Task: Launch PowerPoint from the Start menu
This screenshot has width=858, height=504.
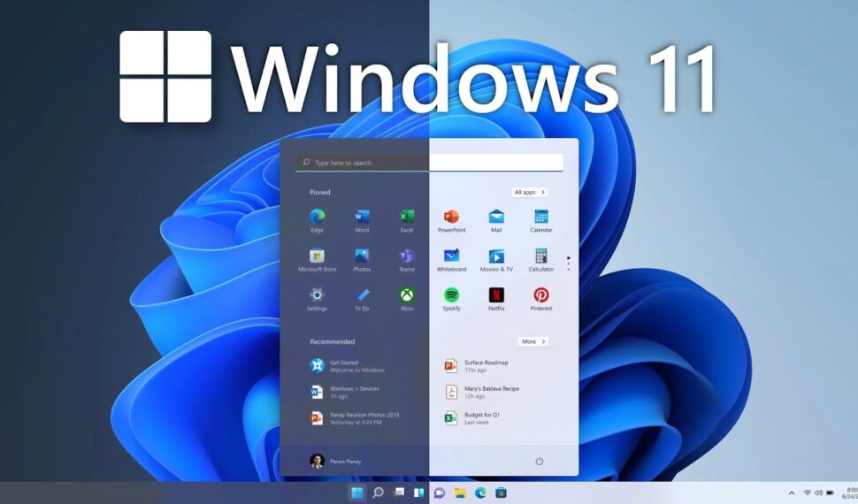Action: pyautogui.click(x=451, y=217)
